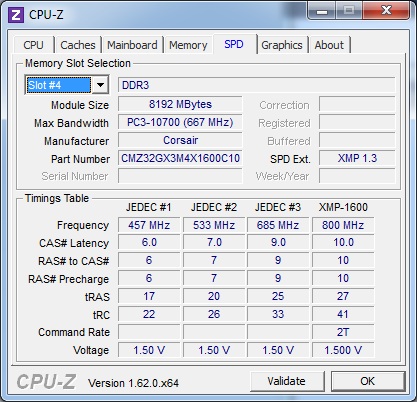Switch to the CPU tab
Viewport: 417px width, 402px height.
[33, 45]
